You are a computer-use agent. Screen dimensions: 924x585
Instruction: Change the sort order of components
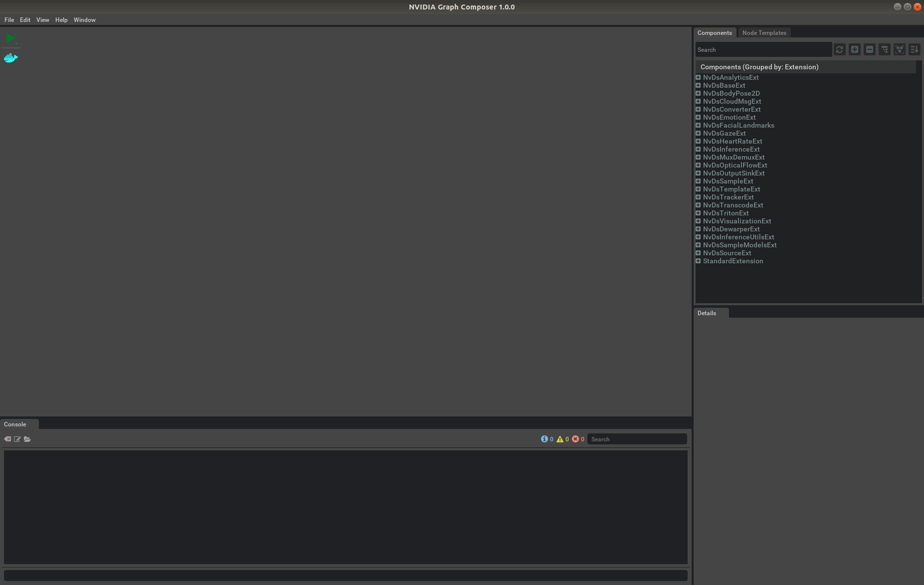(x=915, y=49)
